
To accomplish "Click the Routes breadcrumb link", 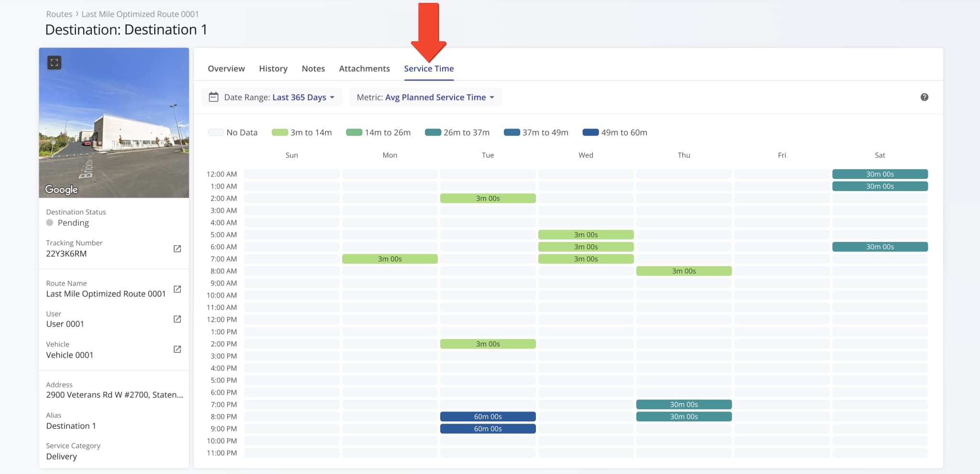I will (x=59, y=14).
